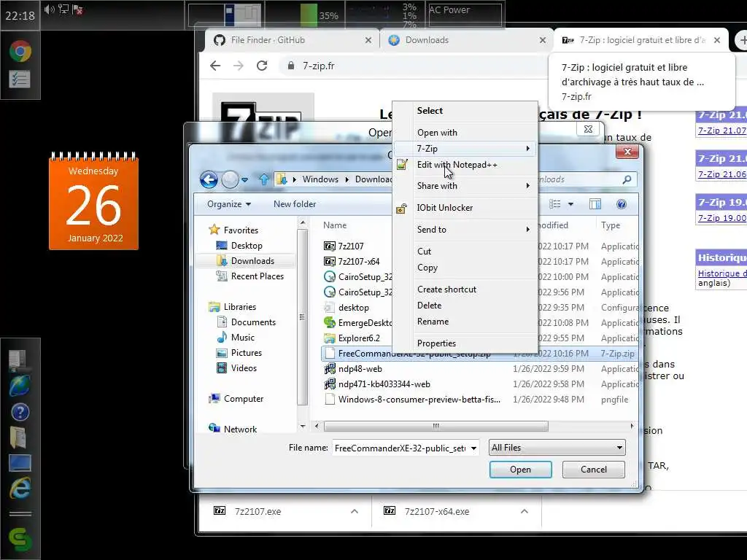Click the back arrow in Open dialog

click(x=209, y=179)
